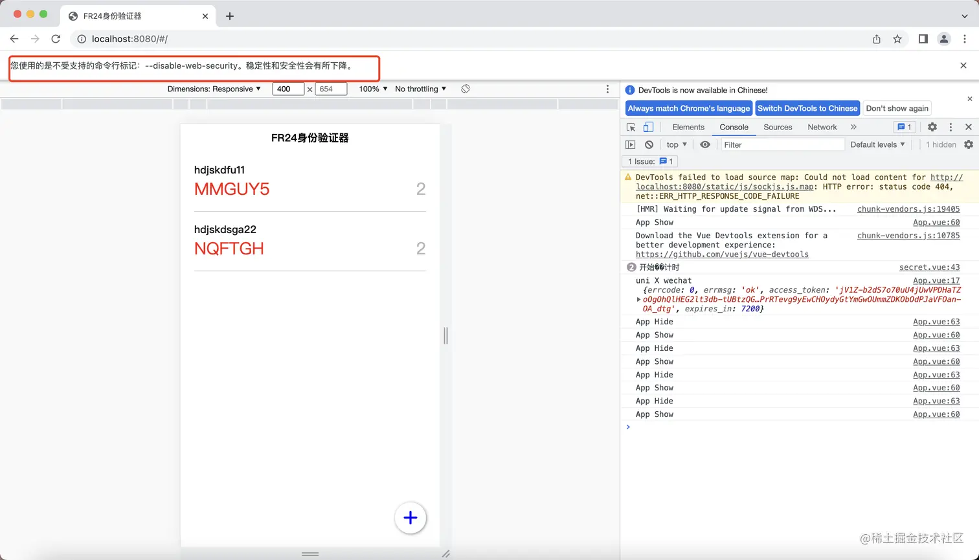Viewport: 979px width, 560px height.
Task: Switch to the Network tab
Action: tap(822, 127)
